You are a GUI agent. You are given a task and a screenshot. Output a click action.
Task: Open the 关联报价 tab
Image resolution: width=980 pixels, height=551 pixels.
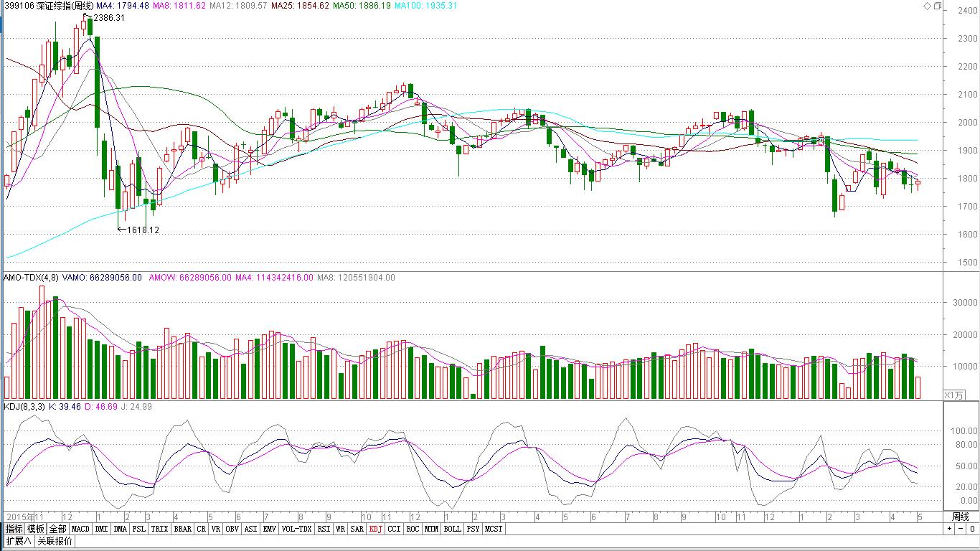point(55,541)
